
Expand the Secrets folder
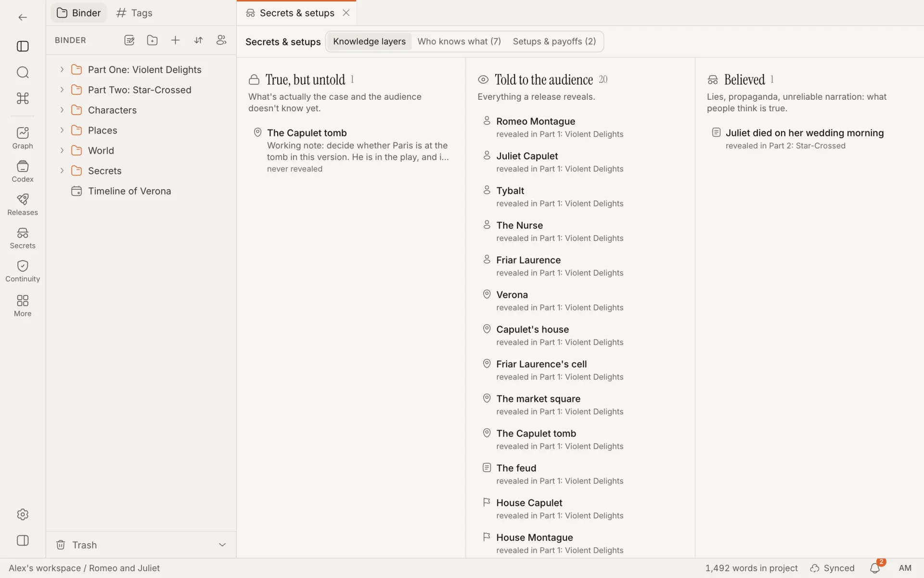[62, 171]
